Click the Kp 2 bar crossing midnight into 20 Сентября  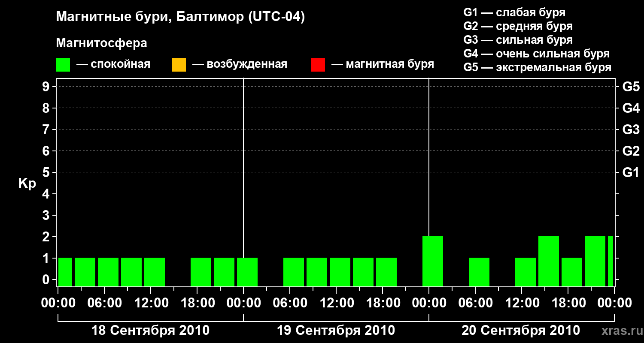pos(433,261)
